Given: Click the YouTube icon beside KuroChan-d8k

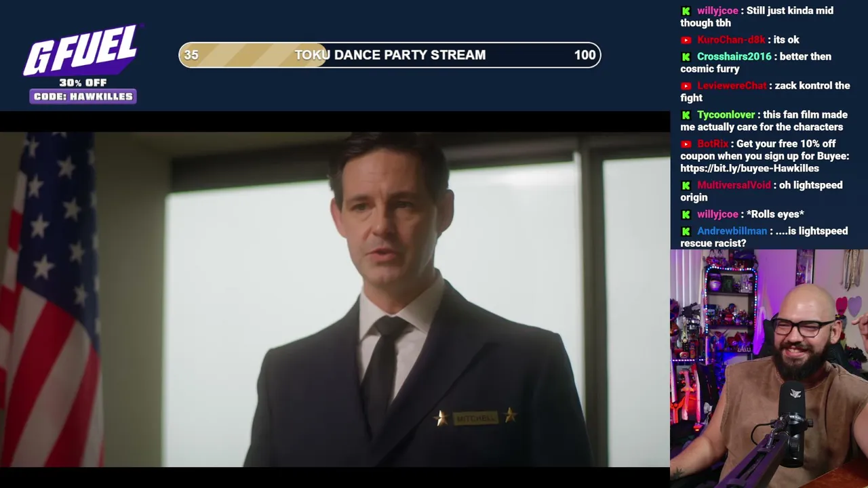Looking at the screenshot, I should [x=686, y=40].
